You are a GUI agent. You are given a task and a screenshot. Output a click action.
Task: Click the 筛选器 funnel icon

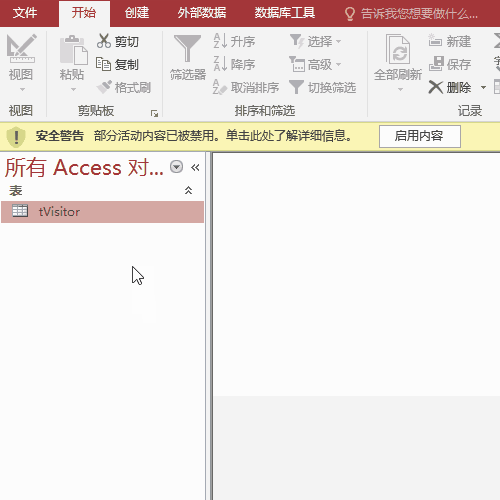coord(187,49)
